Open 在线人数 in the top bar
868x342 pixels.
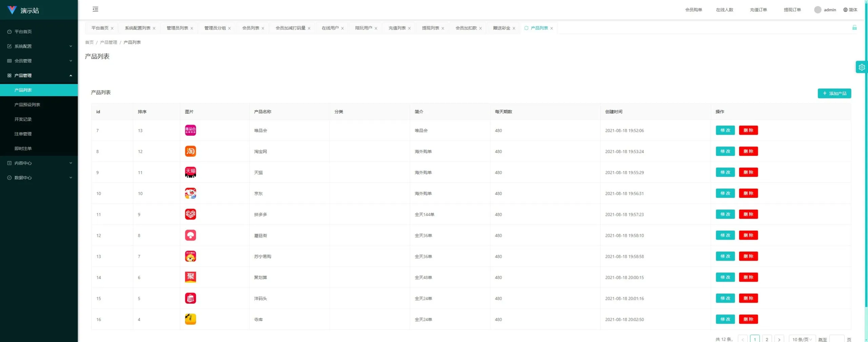point(725,10)
